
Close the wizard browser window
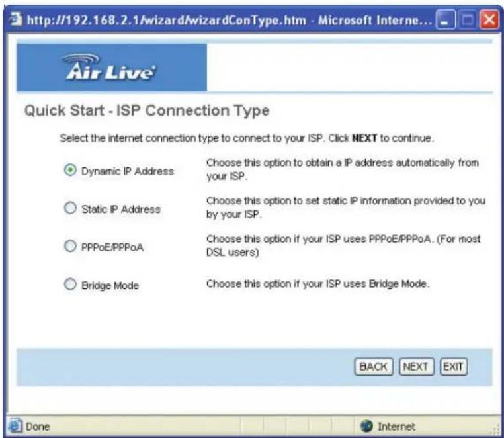point(489,20)
